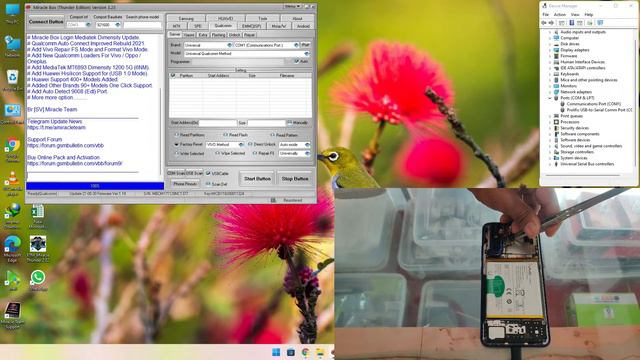Select Monitors icon in Device Manager
This screenshot has width=640, height=360.
pos(556,86)
